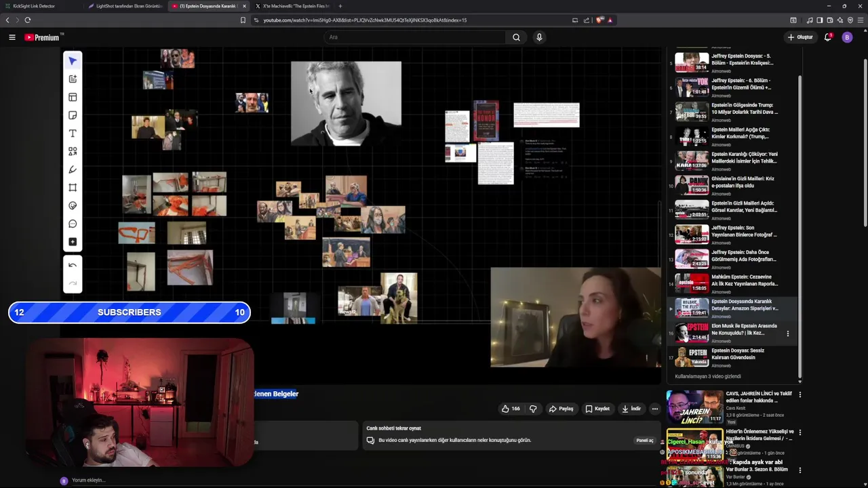This screenshot has width=868, height=488.
Task: Open options menu for Elon Musk ile Epstein video
Action: 788,333
